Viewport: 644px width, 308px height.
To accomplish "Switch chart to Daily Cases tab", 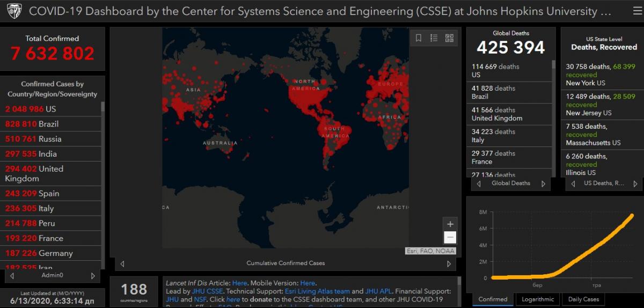I will [x=583, y=299].
